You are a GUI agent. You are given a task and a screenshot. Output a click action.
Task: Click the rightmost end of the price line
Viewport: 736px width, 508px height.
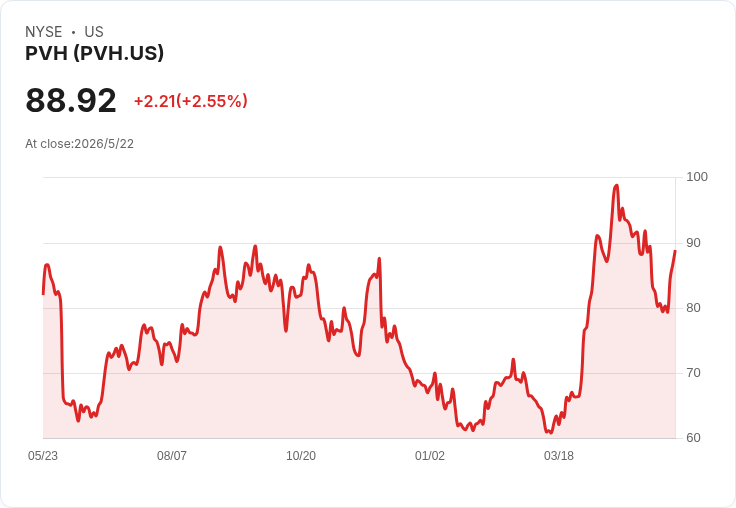pyautogui.click(x=675, y=251)
